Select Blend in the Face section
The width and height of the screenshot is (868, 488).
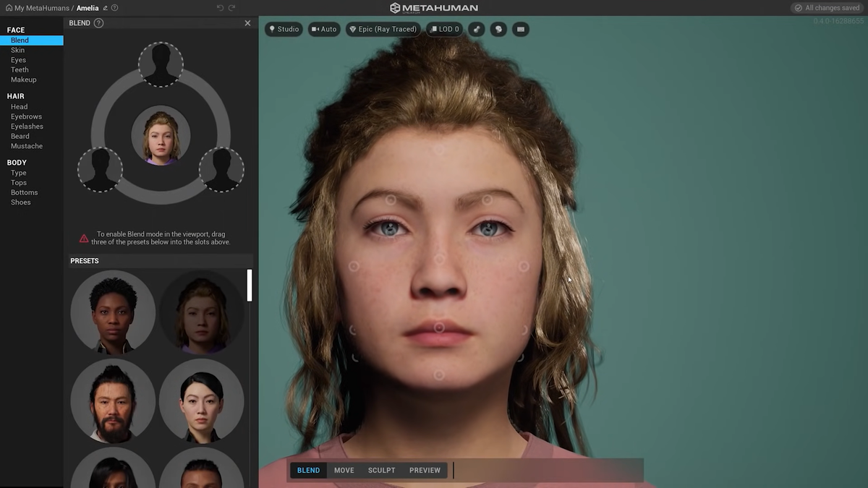(32, 40)
